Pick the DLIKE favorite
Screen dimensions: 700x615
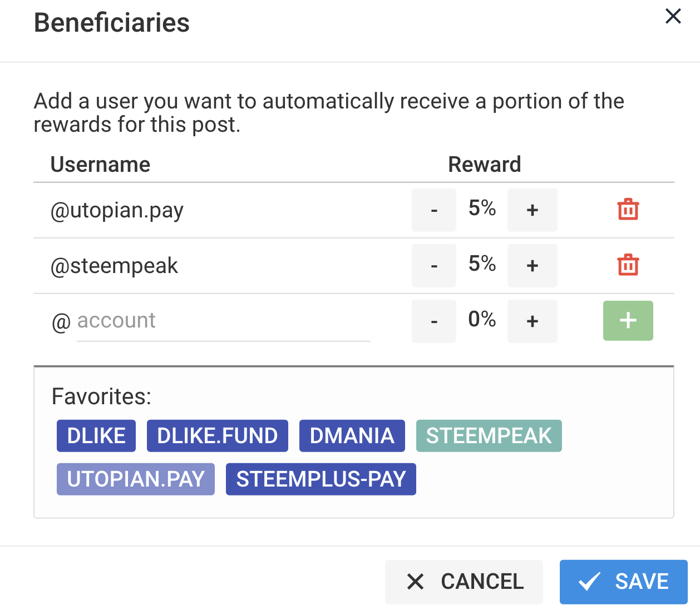click(96, 435)
